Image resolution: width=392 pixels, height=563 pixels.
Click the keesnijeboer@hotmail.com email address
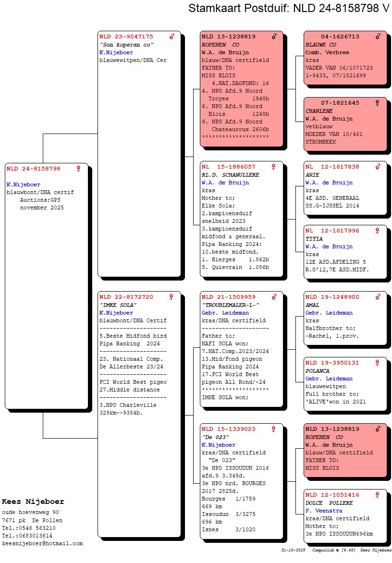42,543
